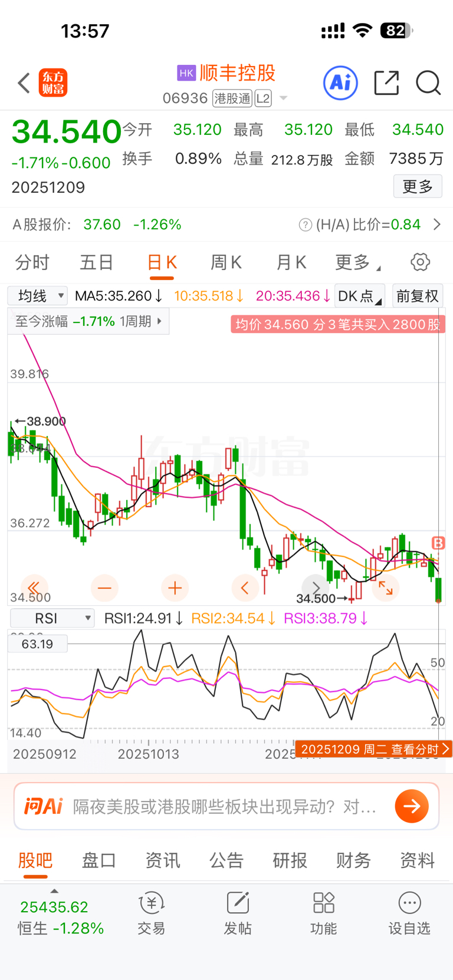This screenshot has width=453, height=980.
Task: Tap the L2 level badge
Action: pyautogui.click(x=263, y=98)
